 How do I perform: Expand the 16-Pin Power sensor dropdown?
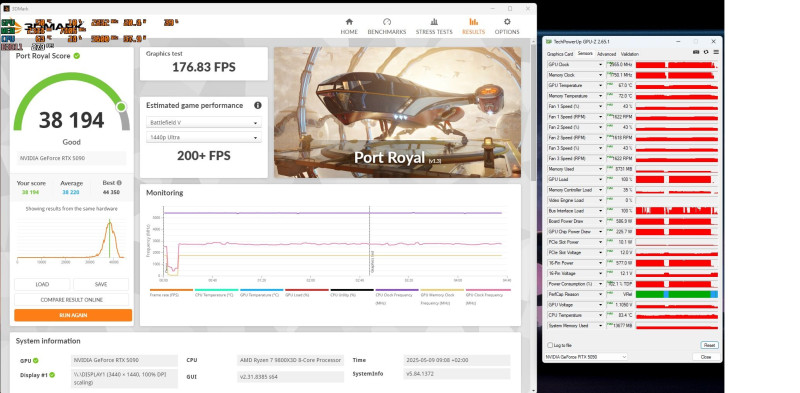(x=601, y=263)
